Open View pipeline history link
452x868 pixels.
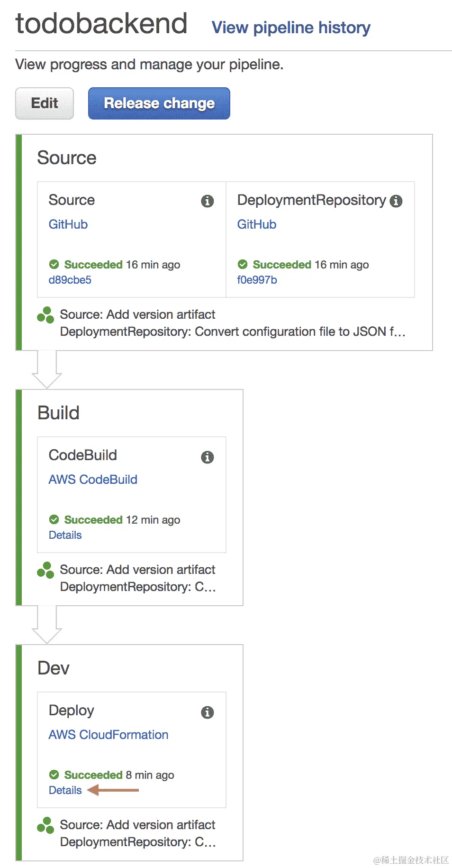(290, 28)
